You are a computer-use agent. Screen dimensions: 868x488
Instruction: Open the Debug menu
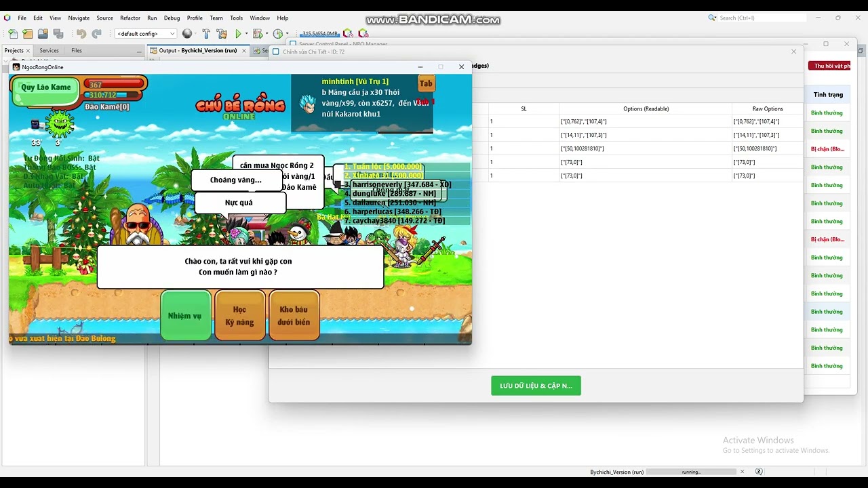(172, 18)
